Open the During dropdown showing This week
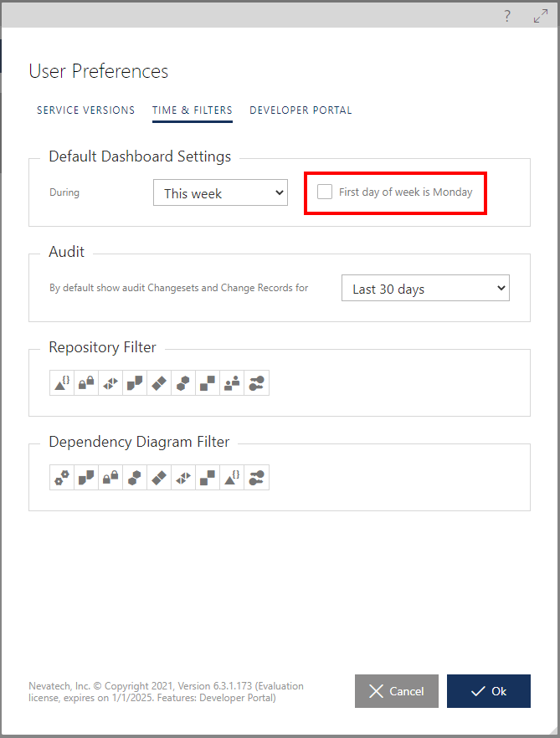Image resolution: width=560 pixels, height=738 pixels. pyautogui.click(x=220, y=193)
